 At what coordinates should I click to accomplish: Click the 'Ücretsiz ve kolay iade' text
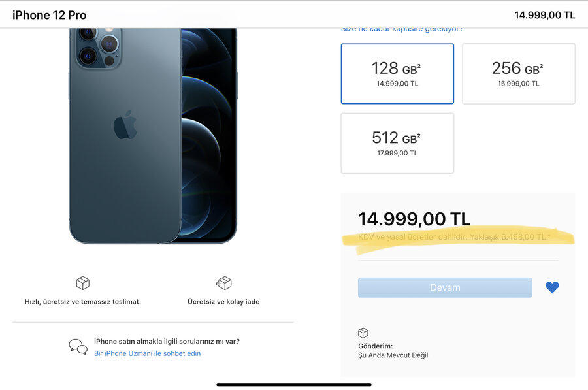[x=223, y=302]
